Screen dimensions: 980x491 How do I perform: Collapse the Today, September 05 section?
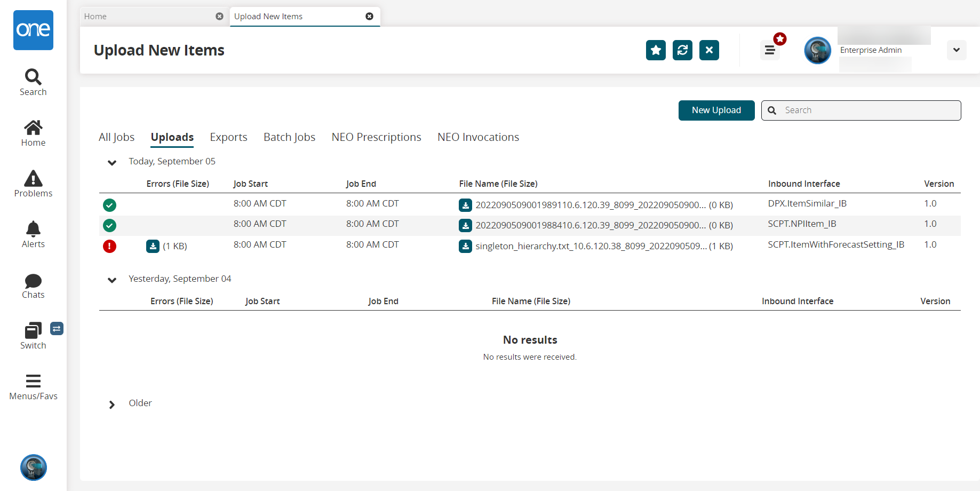pyautogui.click(x=112, y=162)
